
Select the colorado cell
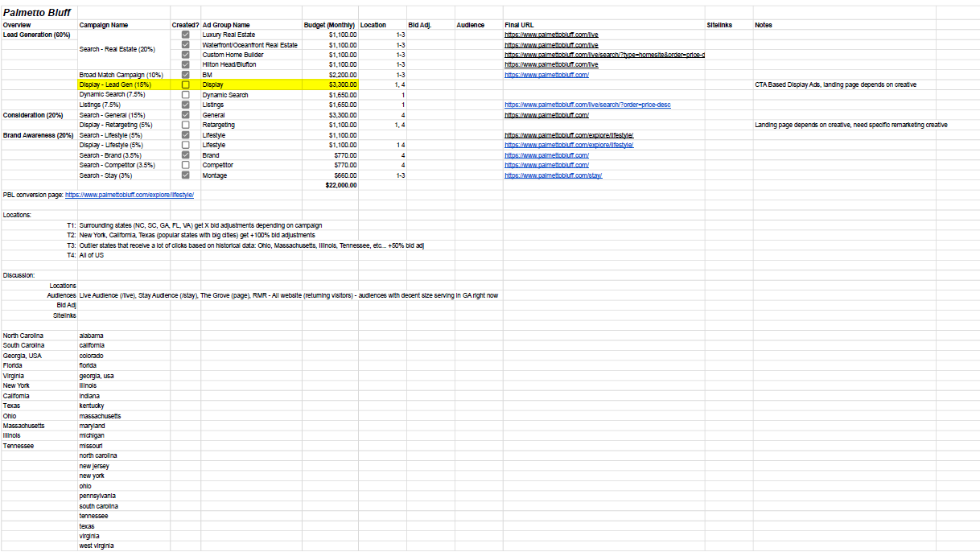coord(124,356)
